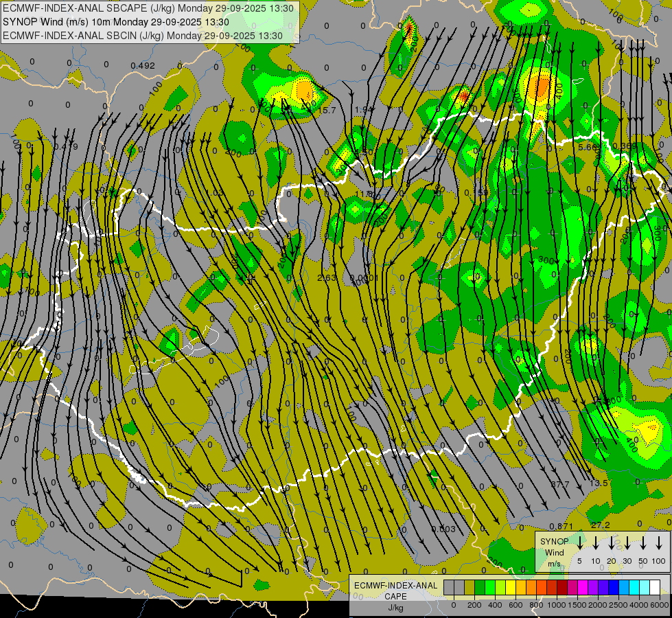The image size is (672, 618).
Task: Click the wind legend arrow for 10 m/s
Action: click(x=596, y=542)
